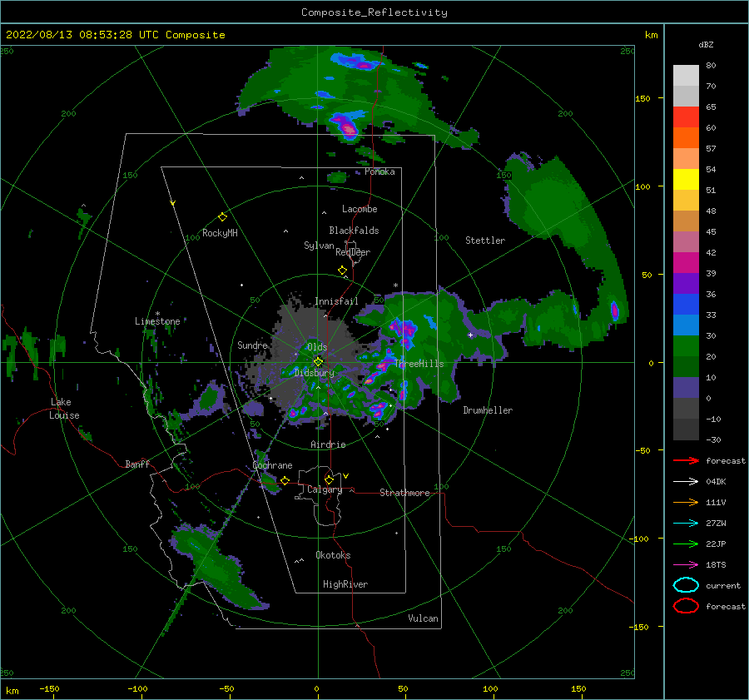Select the magenta swatch between 42 and 39 dBZ
749x700 pixels.
[686, 263]
